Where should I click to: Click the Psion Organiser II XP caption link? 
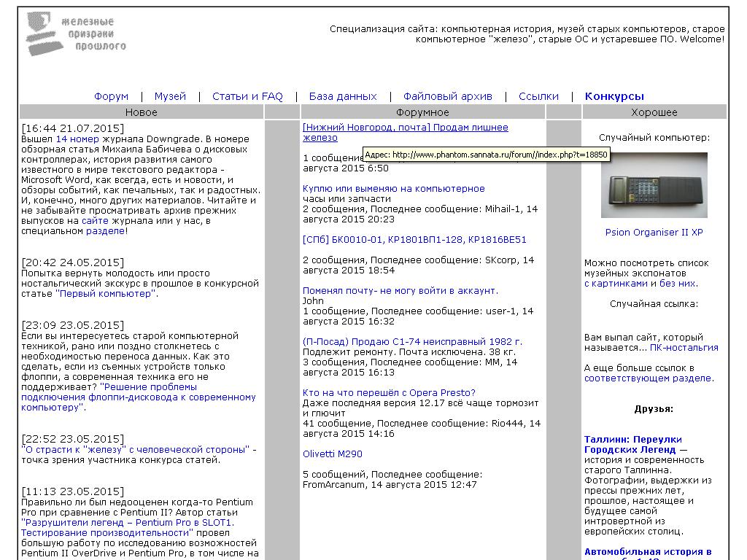(x=654, y=233)
